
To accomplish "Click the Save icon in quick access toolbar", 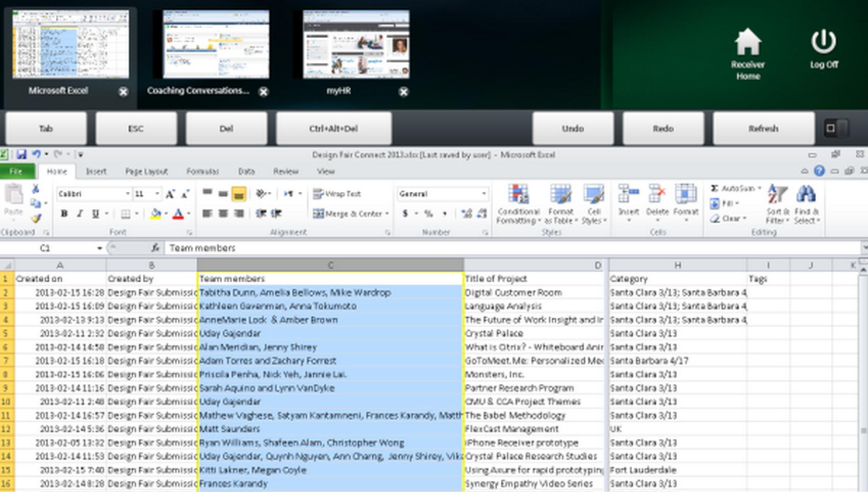I will 21,154.
